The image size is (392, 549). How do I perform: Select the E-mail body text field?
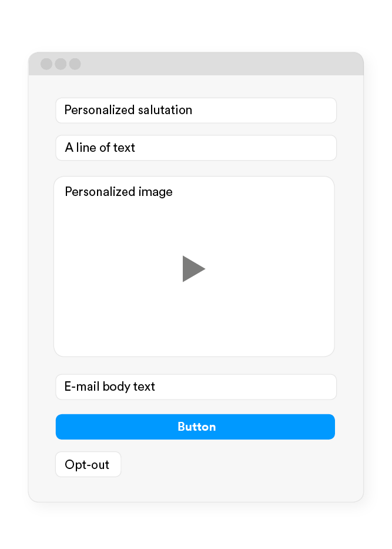pyautogui.click(x=196, y=387)
